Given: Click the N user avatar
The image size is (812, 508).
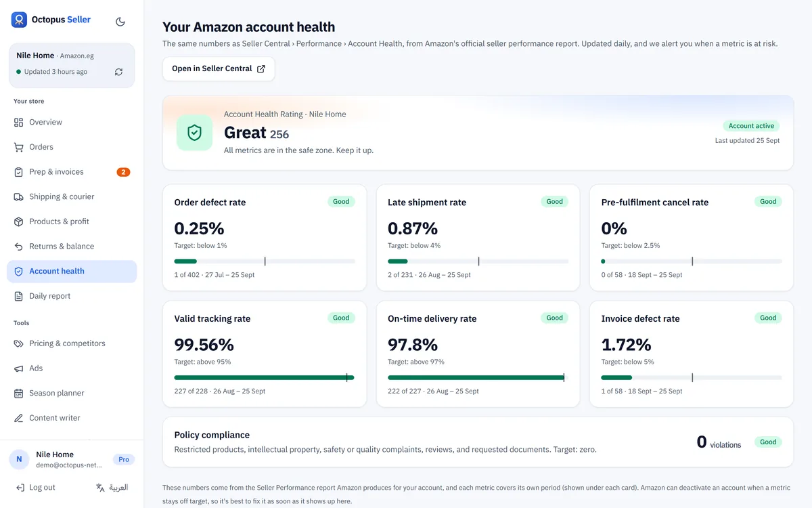Looking at the screenshot, I should click(x=19, y=459).
